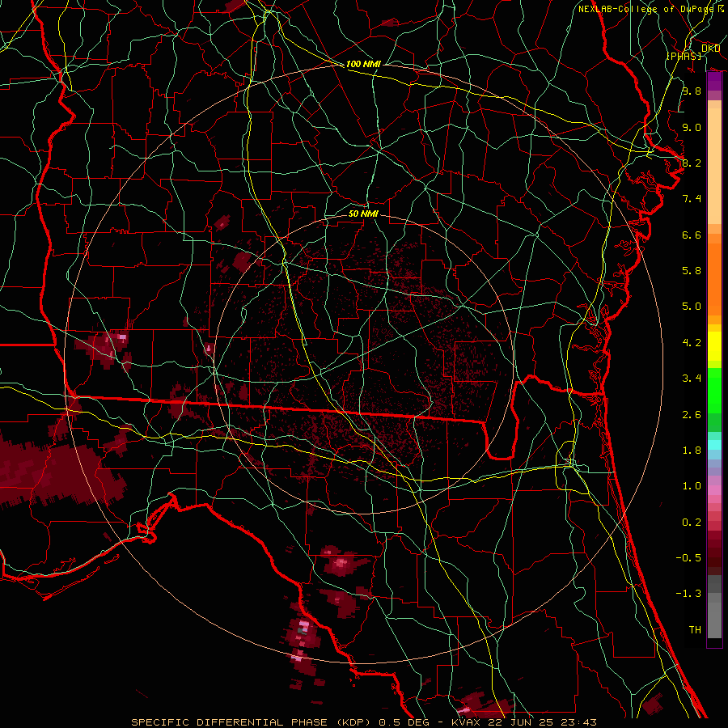Click the "DKD" label above the legend
This screenshot has width=728, height=728.
(710, 49)
